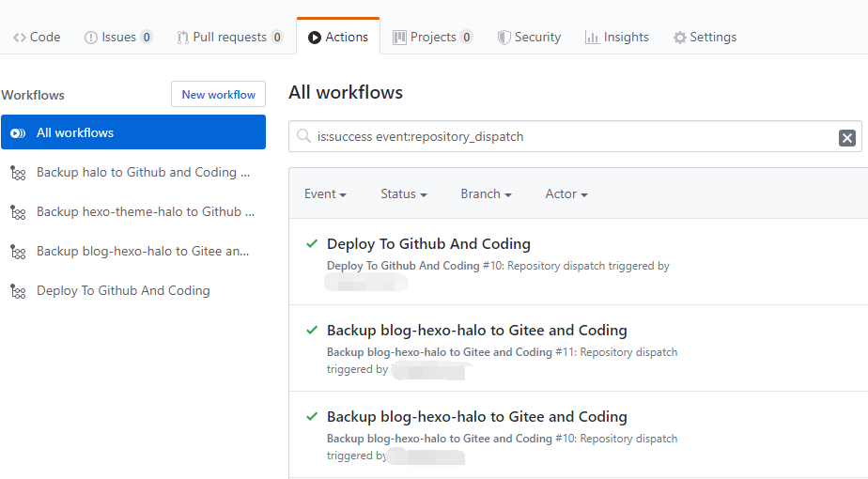Open the Insights tab
Image resolution: width=868 pixels, height=479 pixels.
[x=616, y=38]
